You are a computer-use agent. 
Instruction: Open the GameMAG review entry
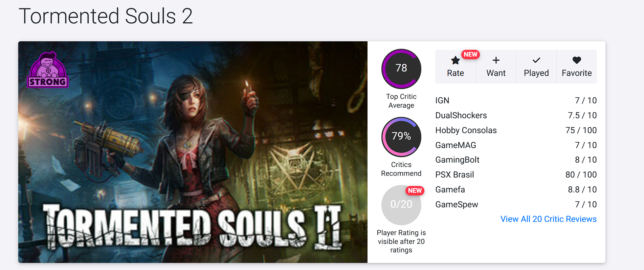(x=456, y=145)
